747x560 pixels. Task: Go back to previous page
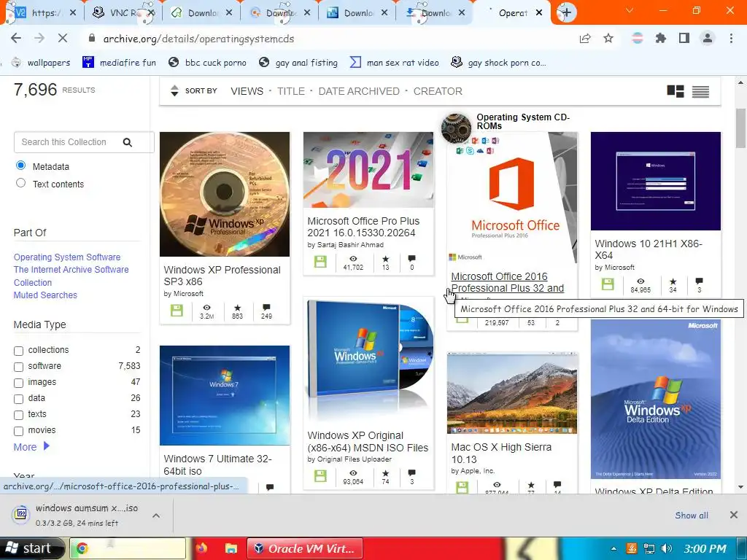16,38
